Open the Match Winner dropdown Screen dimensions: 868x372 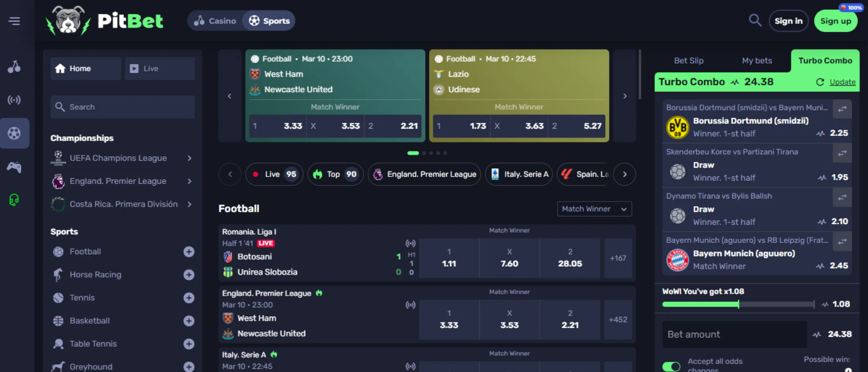(x=594, y=209)
